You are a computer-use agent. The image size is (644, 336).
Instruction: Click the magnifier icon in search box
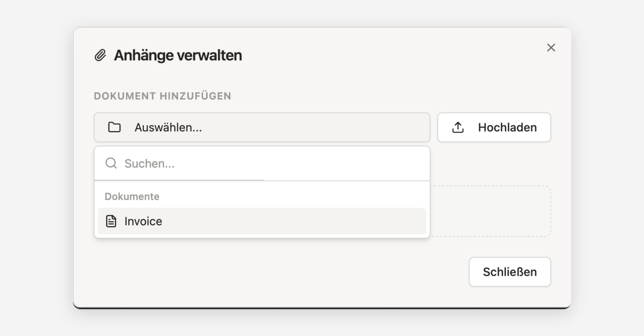[111, 163]
